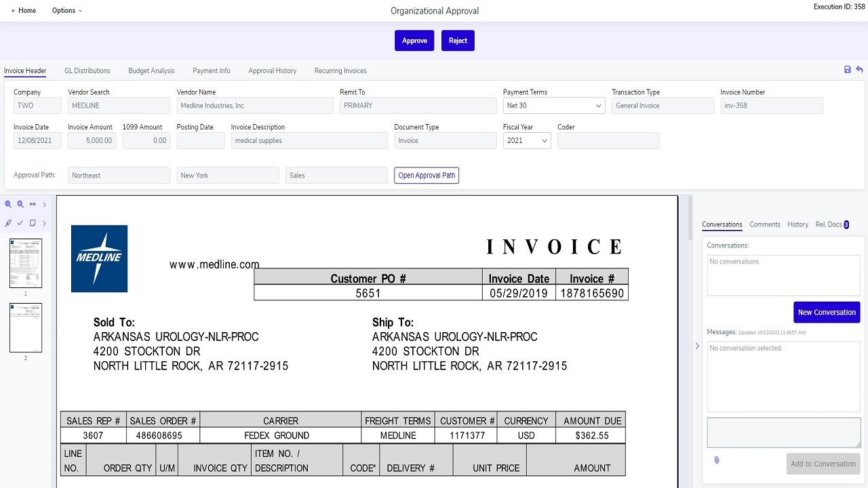Click the zoom in magnifier icon
Viewport: 868px width, 488px height.
pyautogui.click(x=20, y=204)
